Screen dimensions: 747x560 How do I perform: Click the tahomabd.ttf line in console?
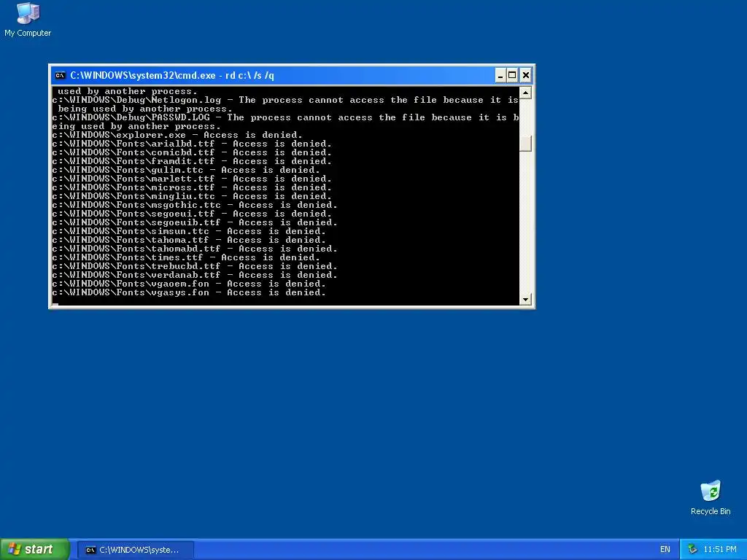pos(195,249)
